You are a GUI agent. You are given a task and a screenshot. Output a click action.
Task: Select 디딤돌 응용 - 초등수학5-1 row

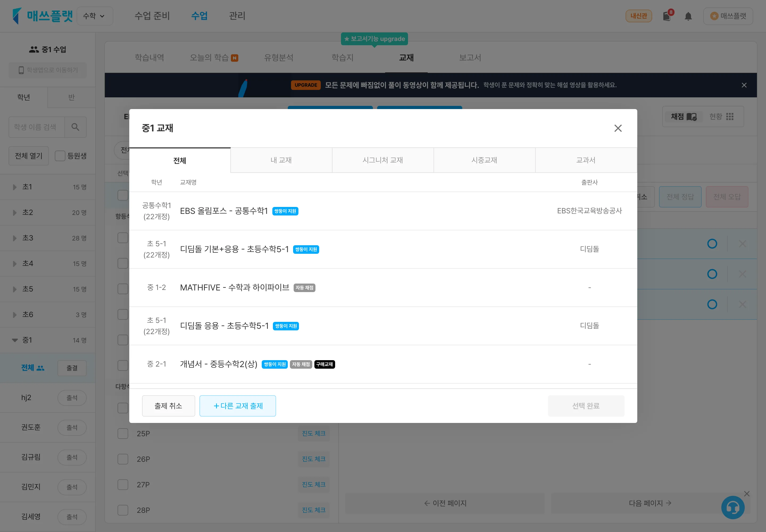[x=383, y=326]
